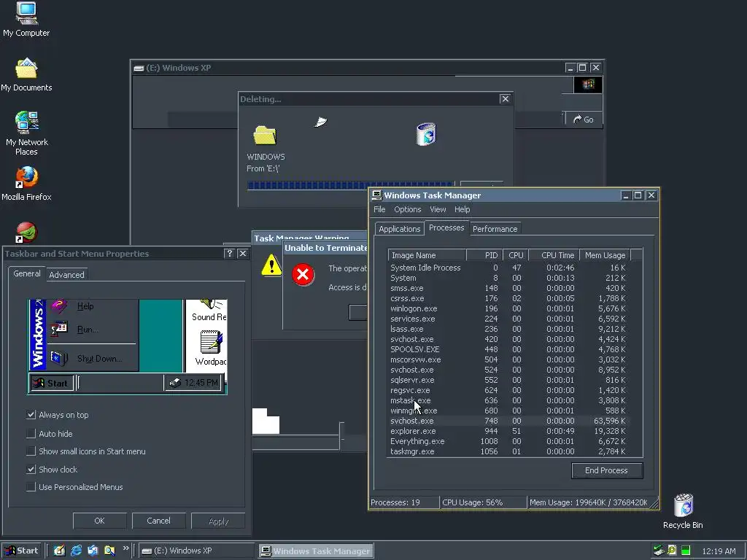
Task: Toggle Show clock checkbox
Action: click(31, 470)
